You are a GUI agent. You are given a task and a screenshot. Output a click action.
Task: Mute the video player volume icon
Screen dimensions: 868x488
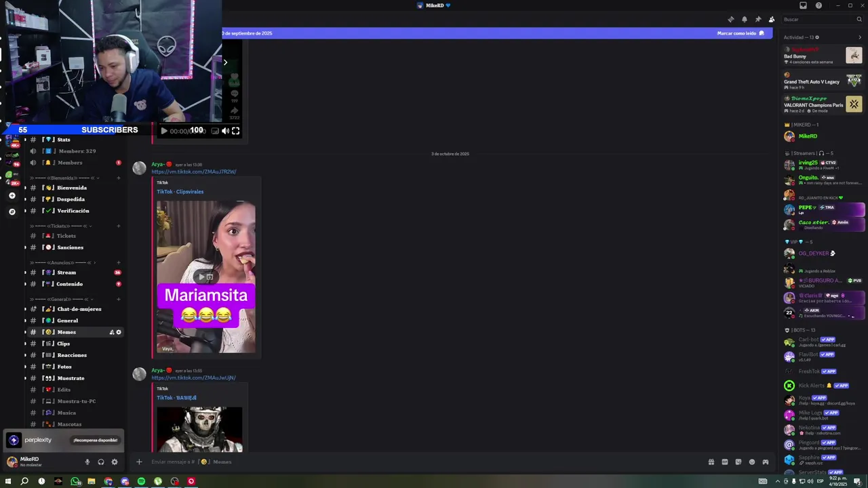(225, 131)
